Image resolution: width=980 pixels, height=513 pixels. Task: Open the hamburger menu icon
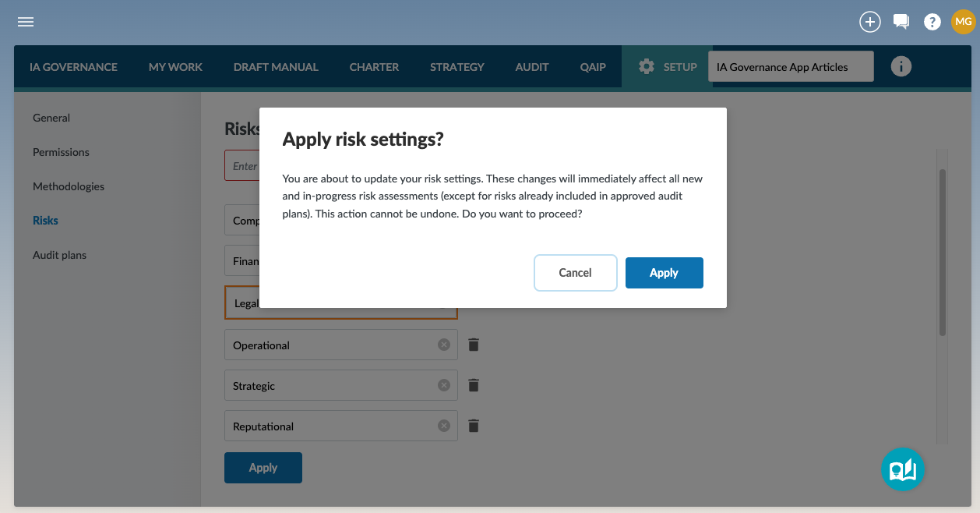26,22
